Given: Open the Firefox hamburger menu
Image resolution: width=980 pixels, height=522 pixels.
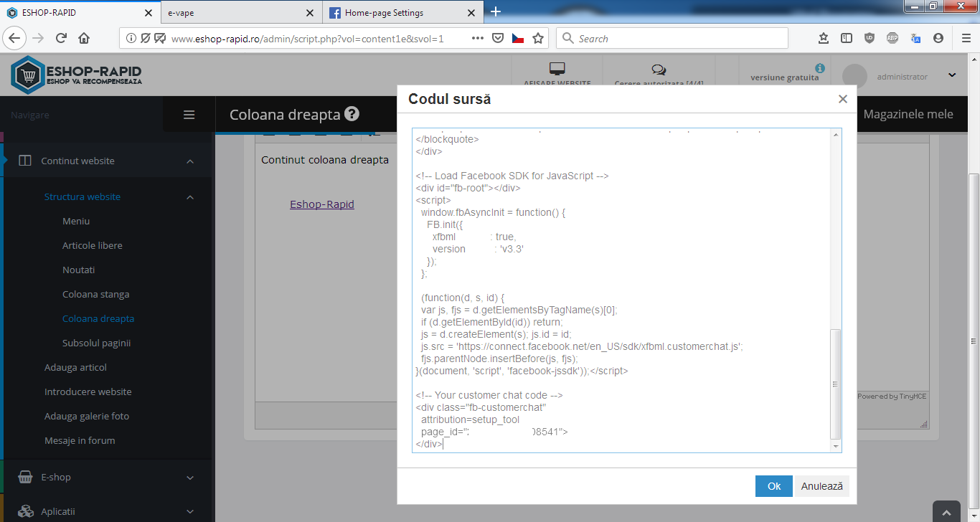Looking at the screenshot, I should 966,39.
